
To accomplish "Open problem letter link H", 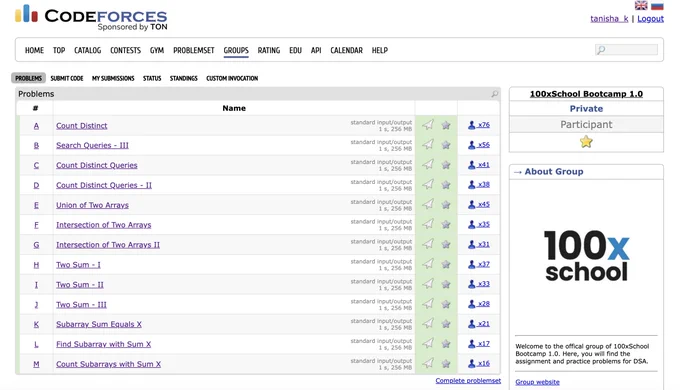I will (x=36, y=265).
